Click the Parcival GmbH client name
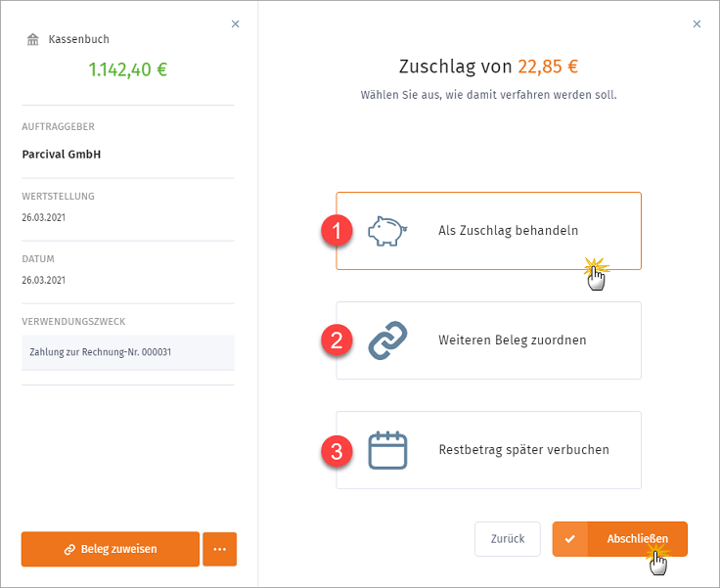This screenshot has height=588, width=720. point(62,155)
